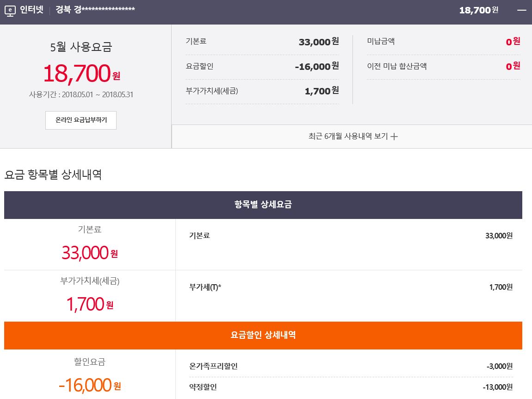
Task: Click the 사용기간 2018.05.01 ~ 2018.05.31 text
Action: [81, 94]
